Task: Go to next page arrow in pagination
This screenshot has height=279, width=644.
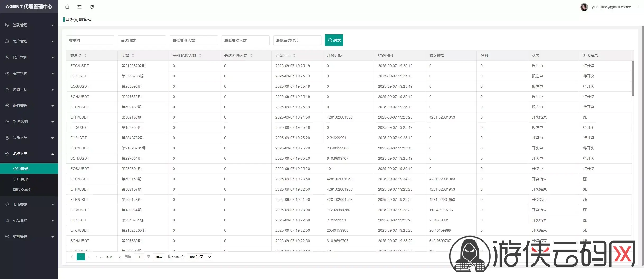Action: 119,257
